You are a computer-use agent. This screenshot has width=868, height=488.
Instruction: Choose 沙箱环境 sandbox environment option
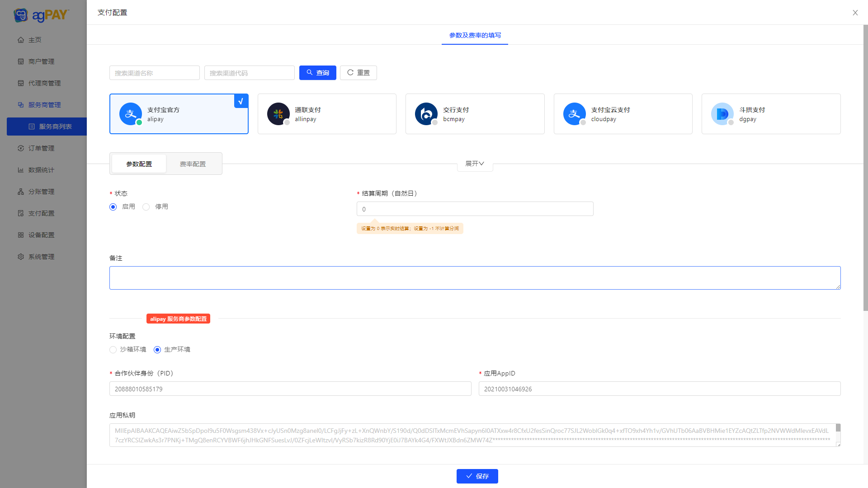(113, 350)
